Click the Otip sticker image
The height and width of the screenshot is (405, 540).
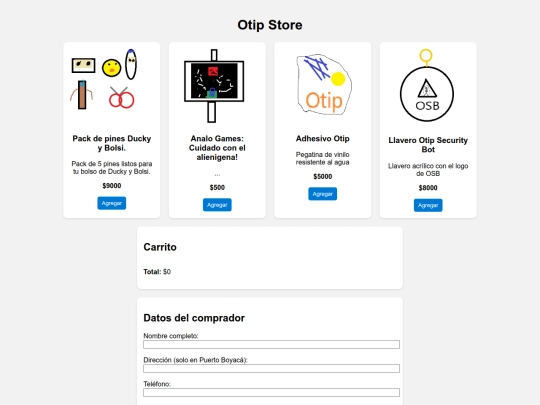click(323, 85)
